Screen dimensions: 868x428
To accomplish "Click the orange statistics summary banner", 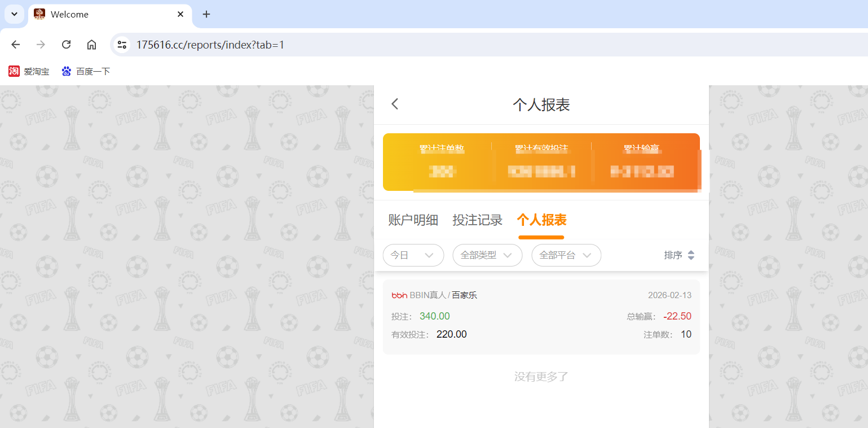I will pos(541,162).
